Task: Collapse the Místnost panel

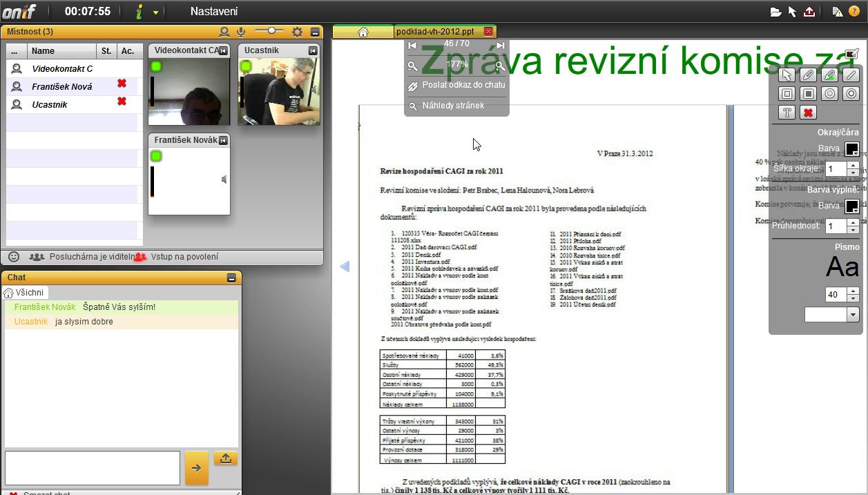Action: coord(315,32)
